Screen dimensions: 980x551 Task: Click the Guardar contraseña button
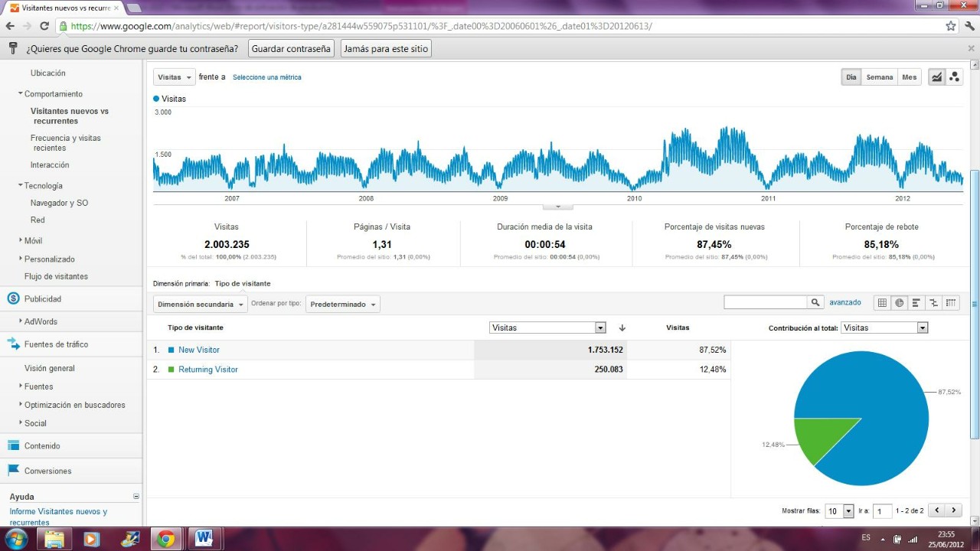[291, 49]
